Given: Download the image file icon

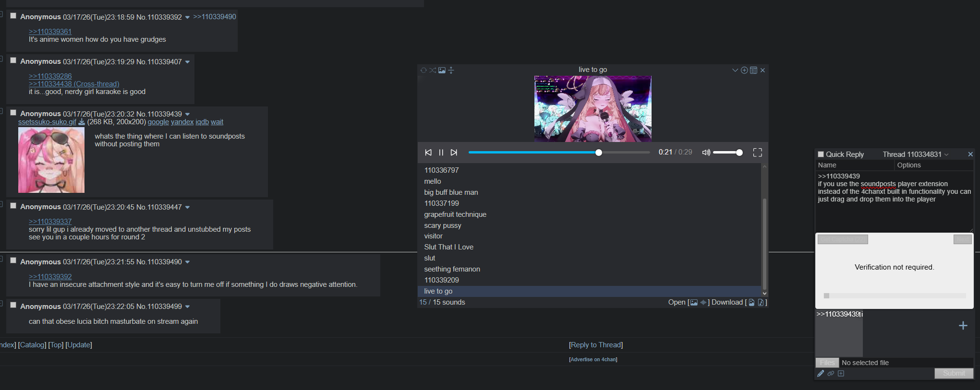Looking at the screenshot, I should 751,302.
